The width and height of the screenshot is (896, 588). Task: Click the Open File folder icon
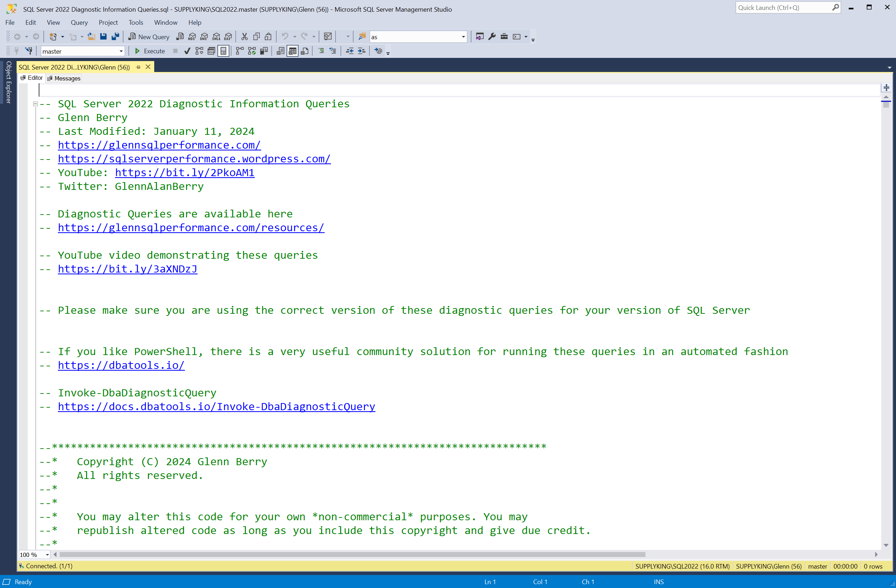91,36
